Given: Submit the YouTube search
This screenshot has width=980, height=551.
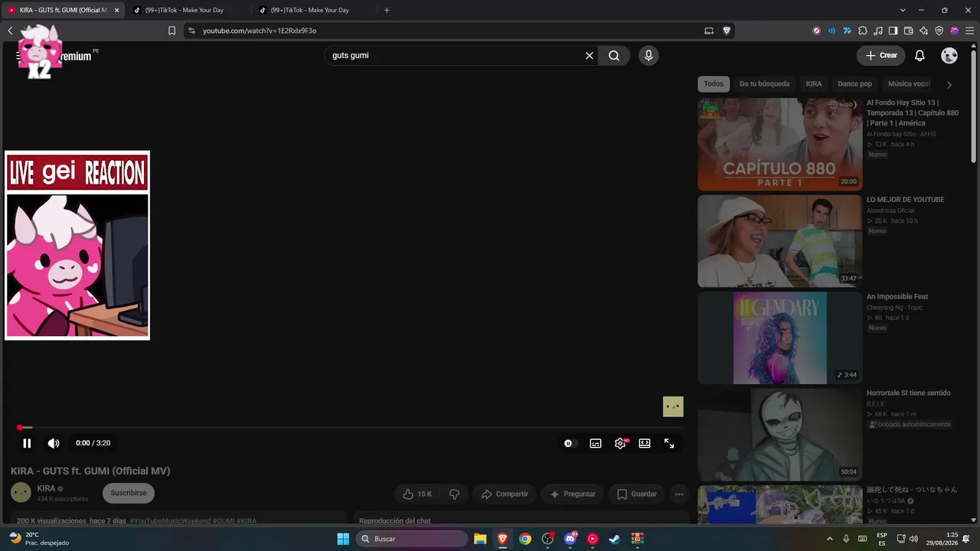Looking at the screenshot, I should pos(614,56).
